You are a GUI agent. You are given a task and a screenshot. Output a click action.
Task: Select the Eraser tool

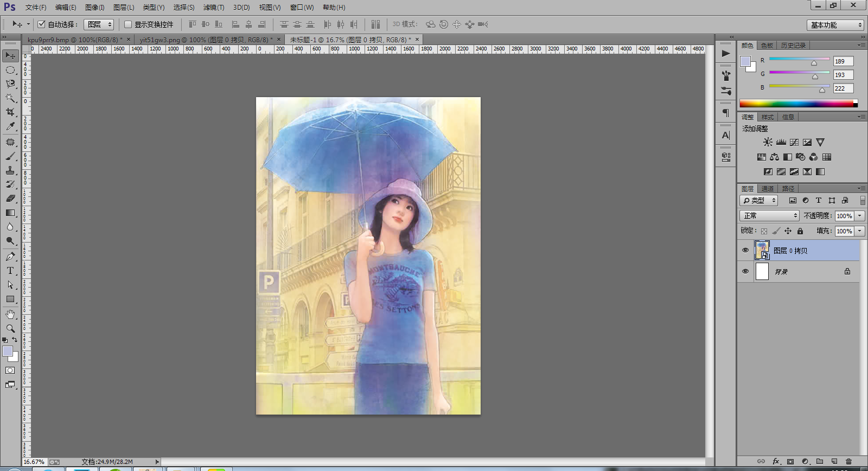pyautogui.click(x=10, y=199)
